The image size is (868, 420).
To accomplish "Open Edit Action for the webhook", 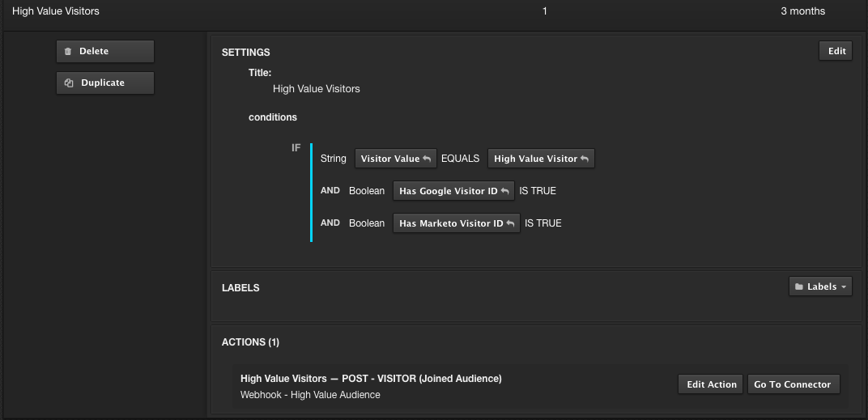I will (711, 384).
